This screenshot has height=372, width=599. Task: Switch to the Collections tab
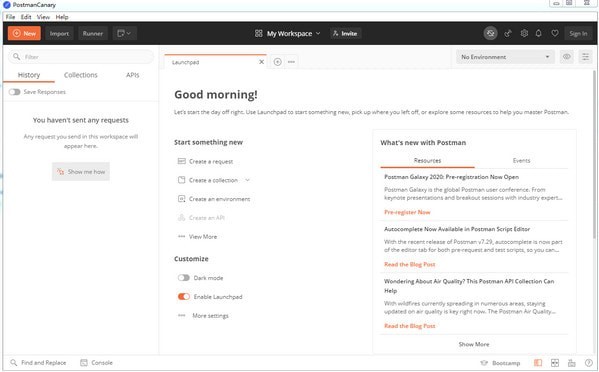(x=81, y=75)
